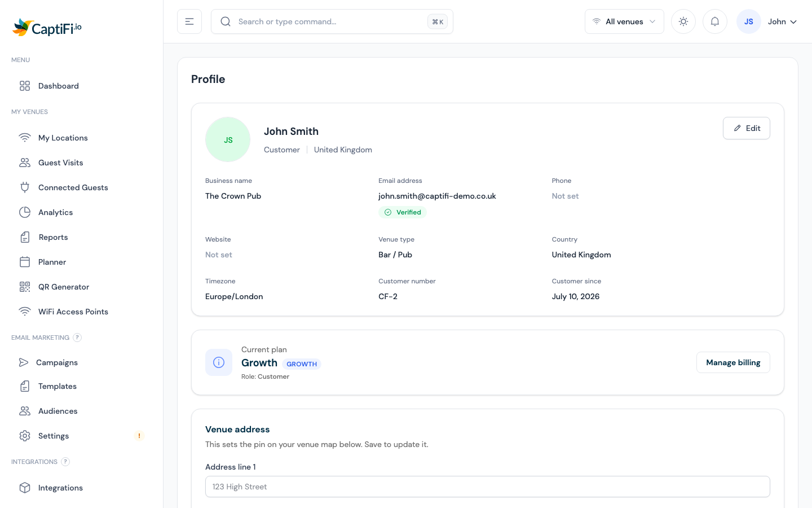
Task: Click the email john.smith@captifi-demo.co.uk
Action: (x=437, y=196)
